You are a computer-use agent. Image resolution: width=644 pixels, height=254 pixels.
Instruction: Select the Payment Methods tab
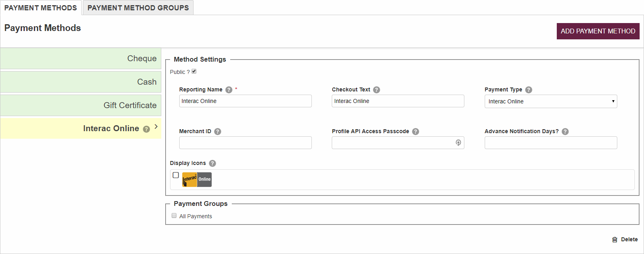click(41, 8)
